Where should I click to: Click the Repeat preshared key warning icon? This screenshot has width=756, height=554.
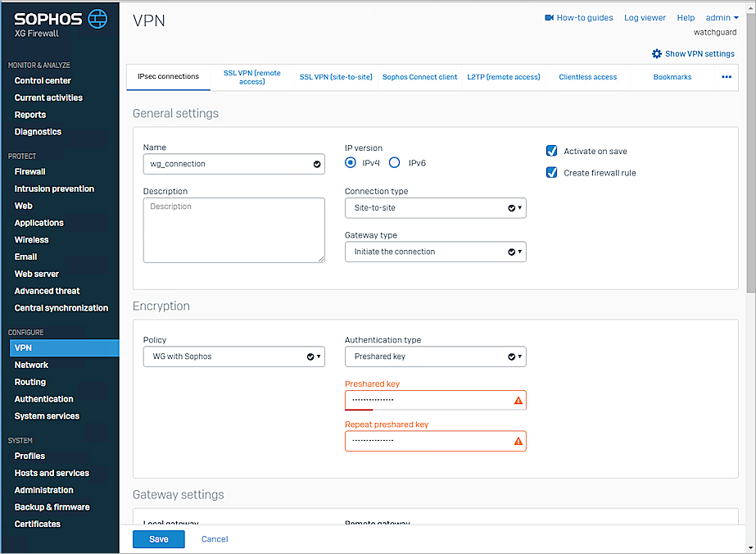pos(518,441)
